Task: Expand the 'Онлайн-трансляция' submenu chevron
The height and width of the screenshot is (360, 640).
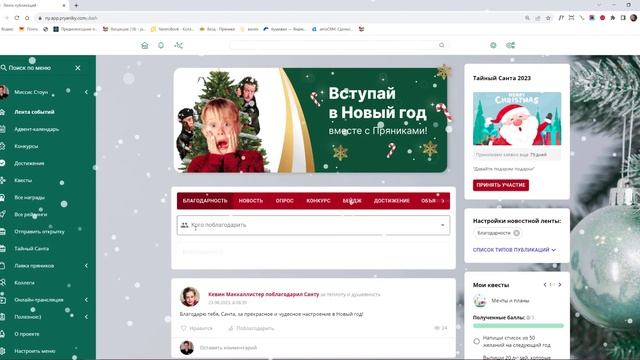Action: tap(86, 300)
